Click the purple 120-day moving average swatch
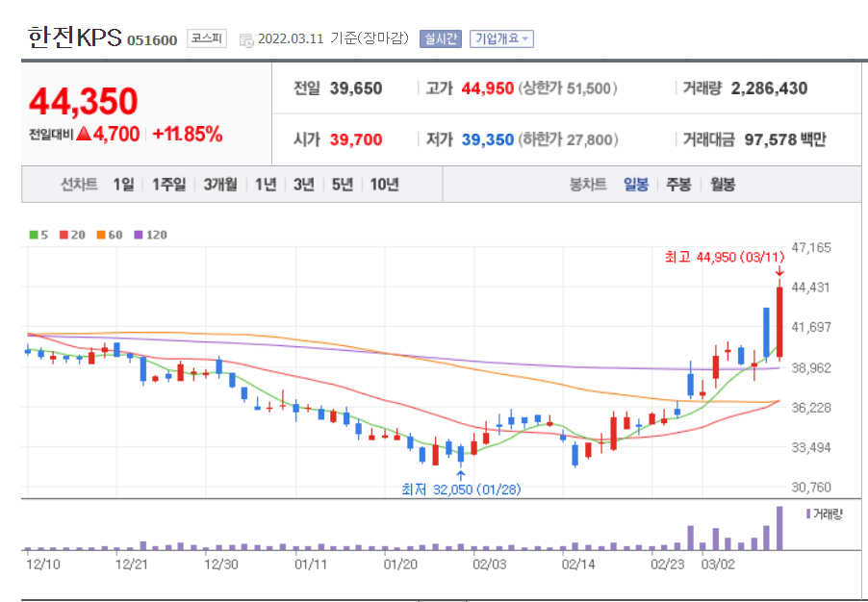The height and width of the screenshot is (602, 868). click(139, 235)
